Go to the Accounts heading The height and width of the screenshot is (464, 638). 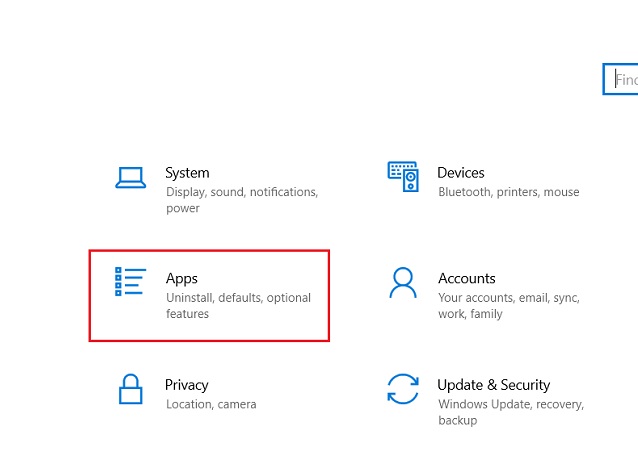(x=466, y=279)
